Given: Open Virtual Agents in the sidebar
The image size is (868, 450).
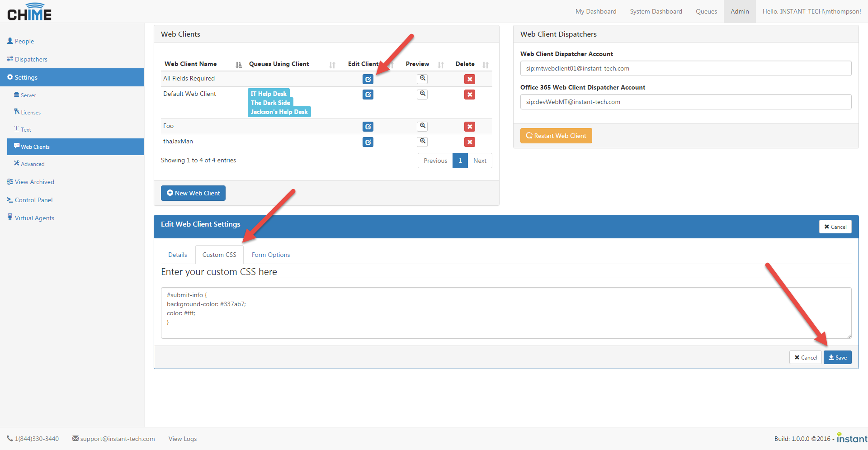Looking at the screenshot, I should click(x=34, y=218).
